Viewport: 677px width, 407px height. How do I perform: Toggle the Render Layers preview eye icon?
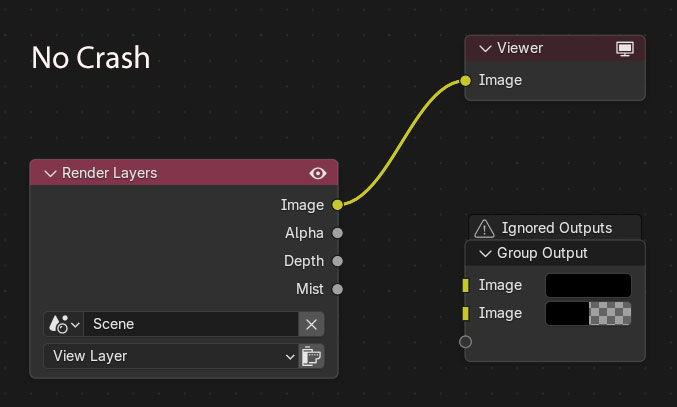point(318,173)
